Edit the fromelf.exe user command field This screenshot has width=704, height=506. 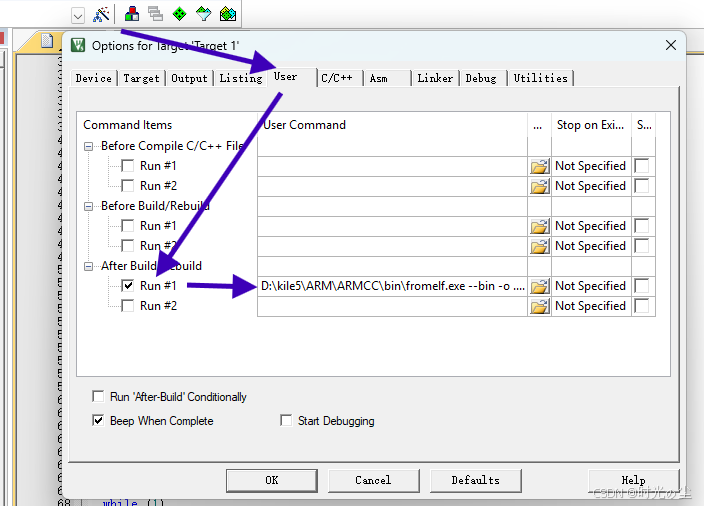392,286
